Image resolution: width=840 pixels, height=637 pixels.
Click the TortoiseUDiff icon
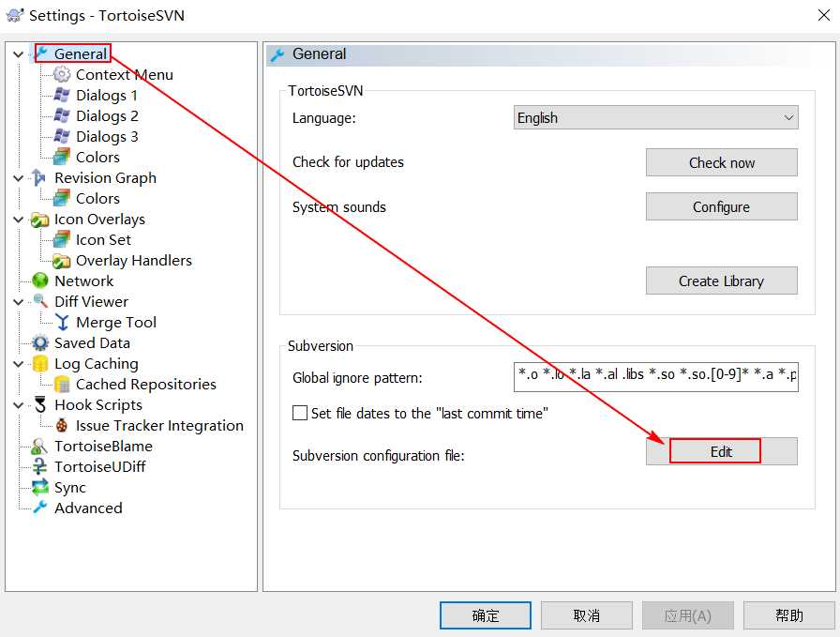[40, 466]
